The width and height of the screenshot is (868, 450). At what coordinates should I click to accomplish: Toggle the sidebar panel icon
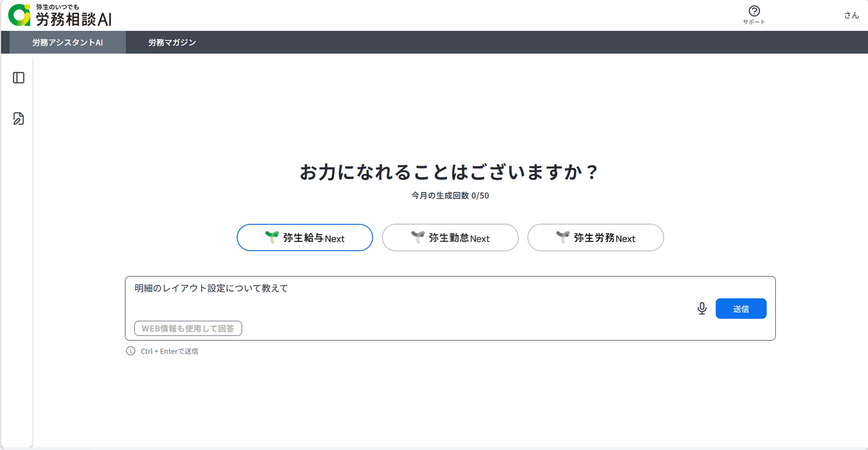19,78
